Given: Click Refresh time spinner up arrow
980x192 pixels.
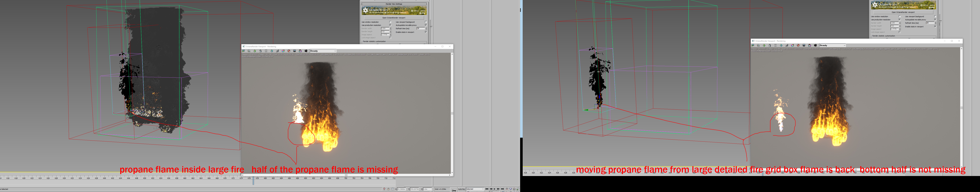Looking at the screenshot, I should tap(426, 28).
